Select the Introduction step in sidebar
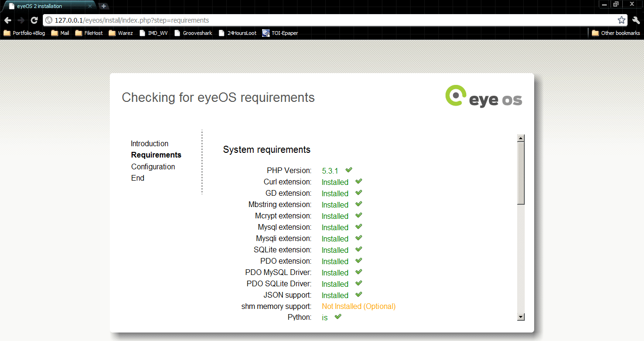This screenshot has height=341, width=644. 149,143
